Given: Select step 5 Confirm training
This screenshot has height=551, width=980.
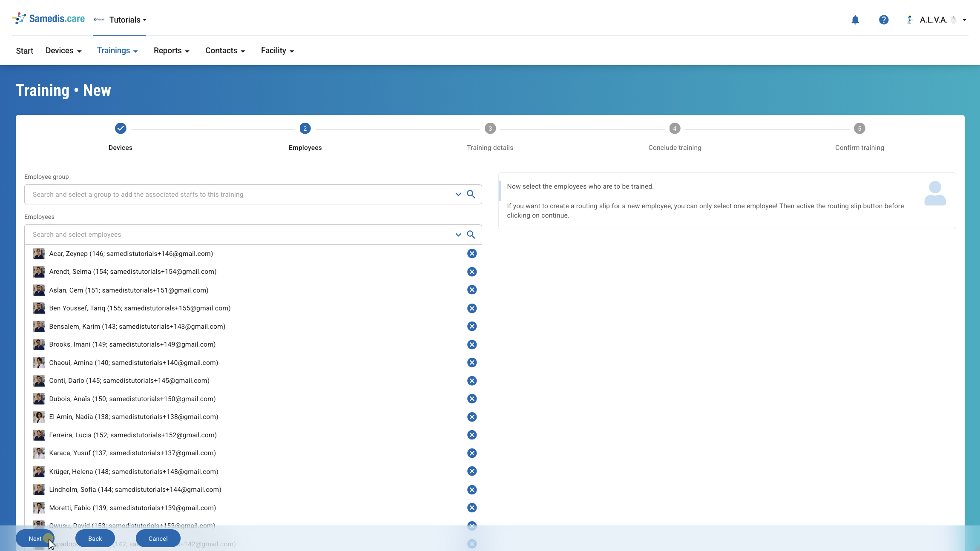Looking at the screenshot, I should pos(859,129).
